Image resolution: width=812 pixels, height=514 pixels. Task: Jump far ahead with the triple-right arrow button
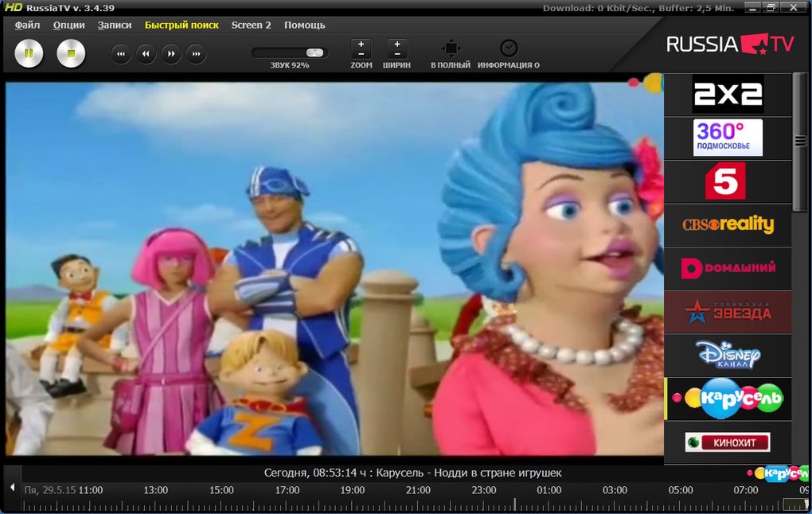[197, 53]
